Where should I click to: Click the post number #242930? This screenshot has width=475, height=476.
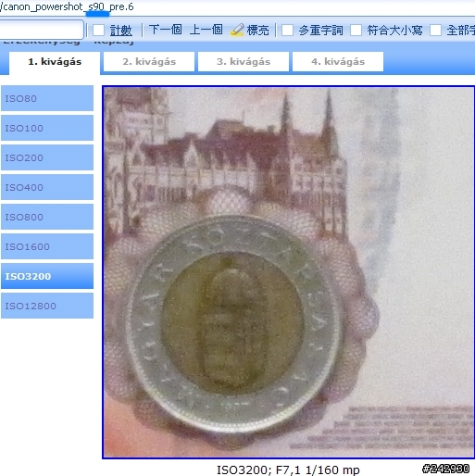coord(446,469)
